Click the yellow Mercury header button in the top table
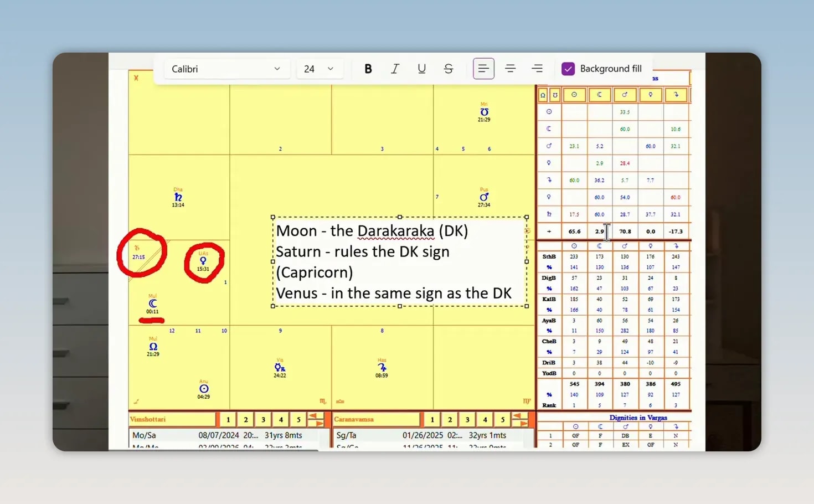 tap(650, 95)
